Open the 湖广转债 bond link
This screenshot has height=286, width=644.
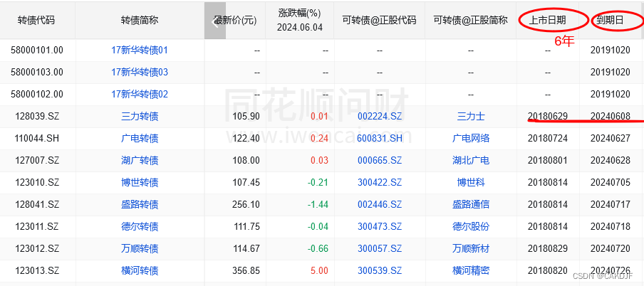[x=140, y=161]
